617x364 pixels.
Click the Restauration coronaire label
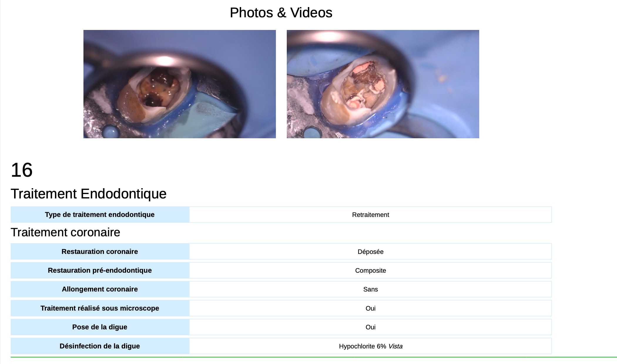click(100, 252)
